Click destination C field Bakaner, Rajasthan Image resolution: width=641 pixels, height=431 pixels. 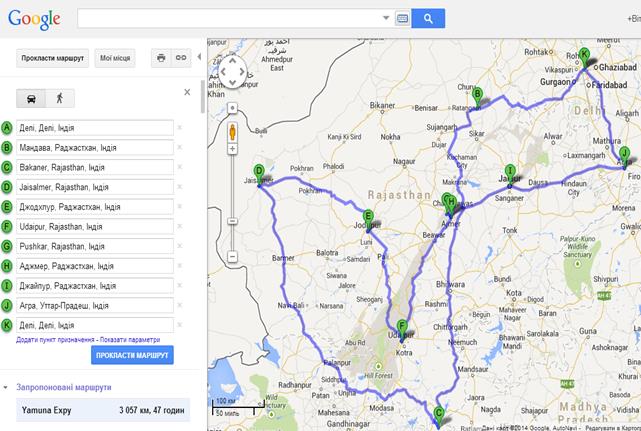95,167
